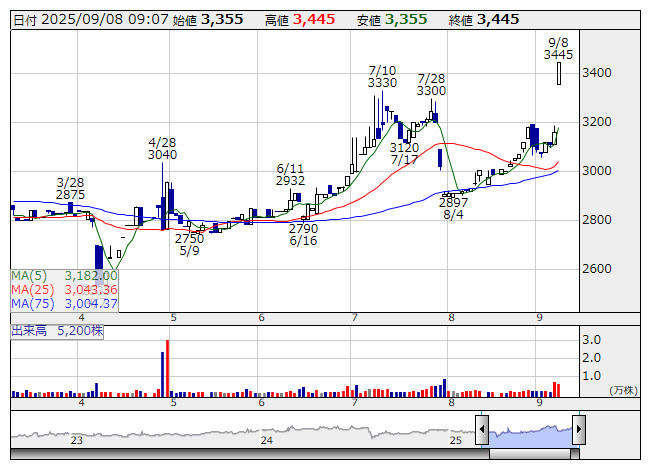This screenshot has height=470, width=653.
Task: Click the 8/4 low label 2897
Action: coord(453,202)
